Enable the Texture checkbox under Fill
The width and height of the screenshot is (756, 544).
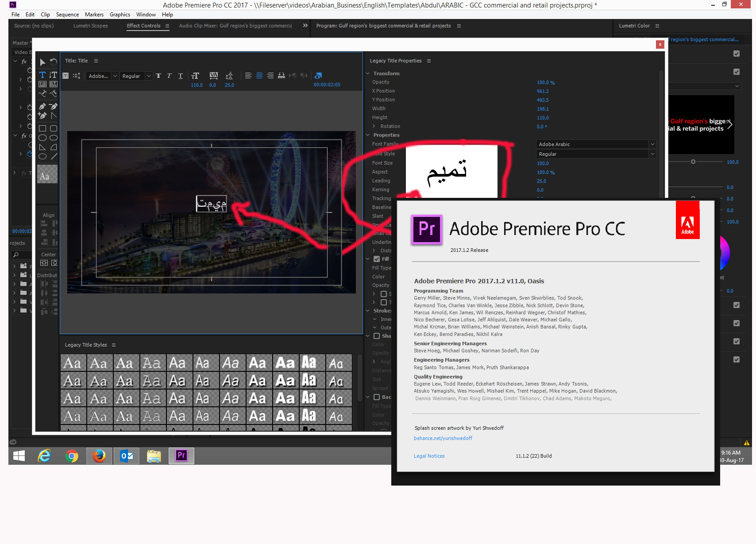pos(384,302)
